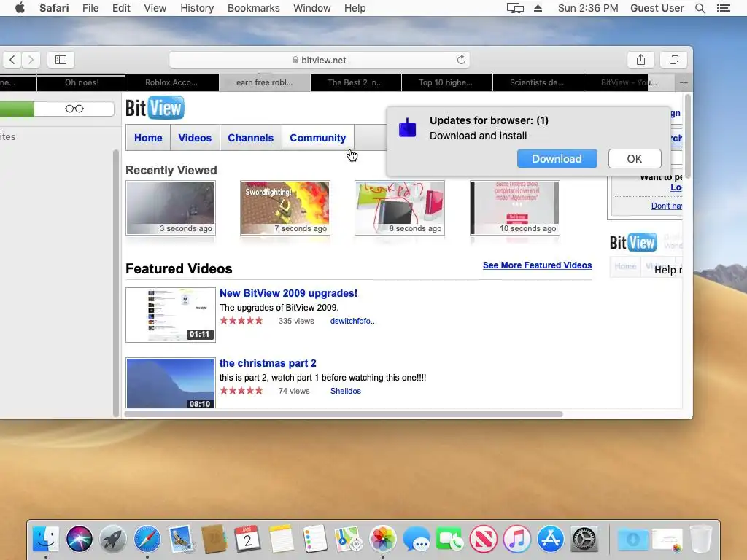Open thumbnail viewed 3 seconds ago

171,208
